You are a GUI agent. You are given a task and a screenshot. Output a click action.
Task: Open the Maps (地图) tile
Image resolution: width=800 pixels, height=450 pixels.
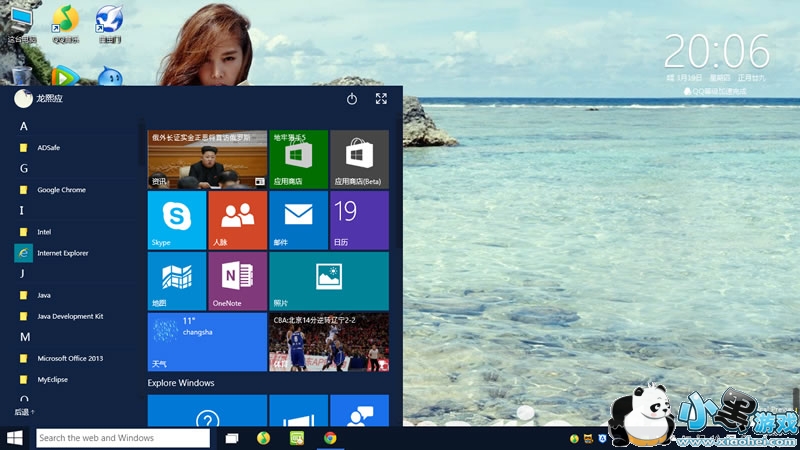[x=177, y=281]
